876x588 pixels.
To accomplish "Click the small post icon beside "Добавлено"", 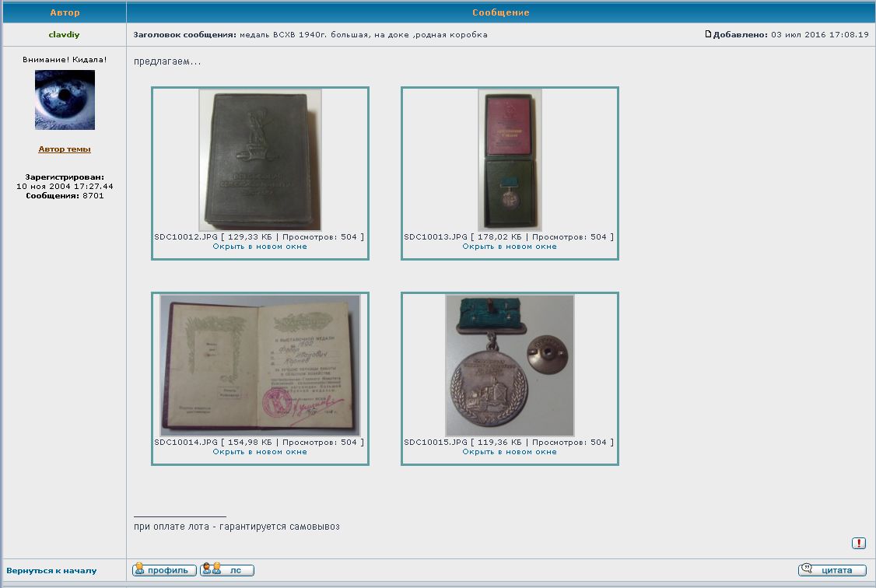I will tap(708, 34).
